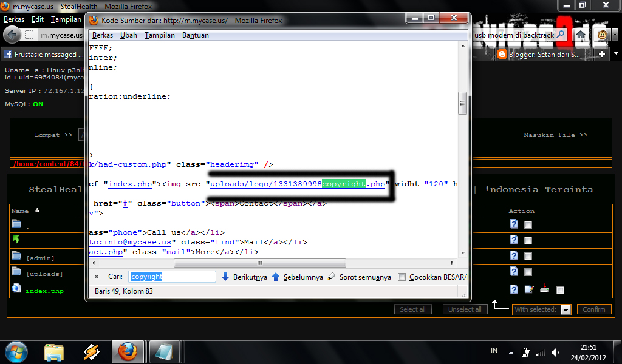Click the index.php link in source code
This screenshot has height=364, width=622.
(130, 184)
